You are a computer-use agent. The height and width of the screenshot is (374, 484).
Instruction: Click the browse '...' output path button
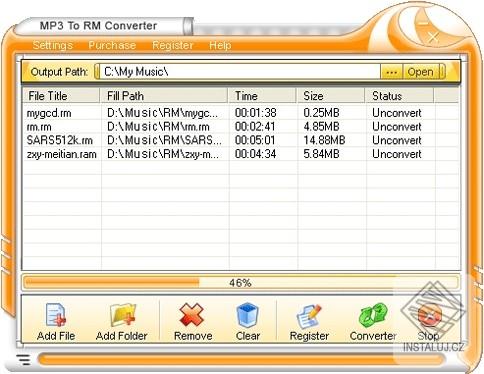tap(391, 72)
